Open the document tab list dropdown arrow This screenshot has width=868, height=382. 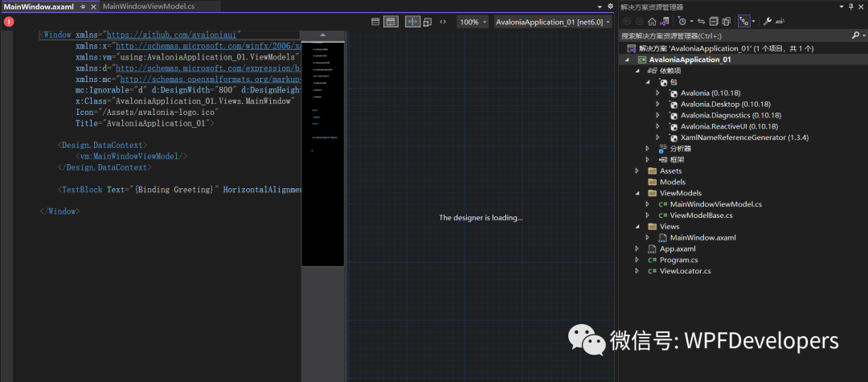pos(600,6)
